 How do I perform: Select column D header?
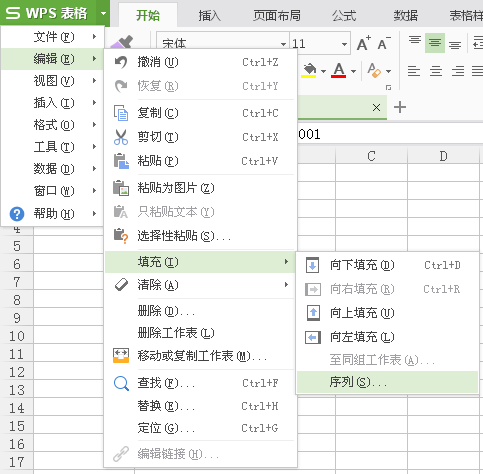tap(443, 156)
